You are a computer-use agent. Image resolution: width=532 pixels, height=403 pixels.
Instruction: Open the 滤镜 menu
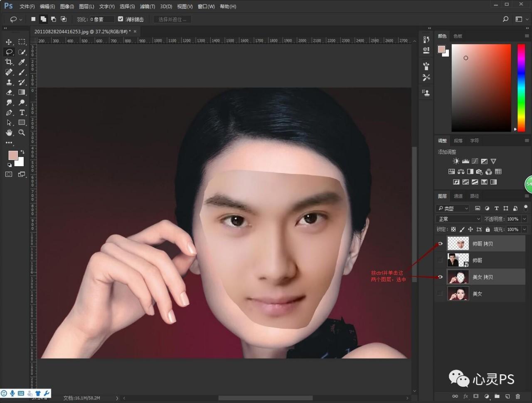pyautogui.click(x=147, y=6)
